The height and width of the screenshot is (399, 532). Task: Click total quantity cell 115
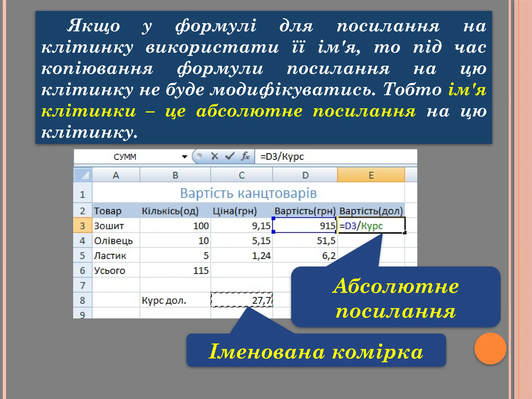point(175,270)
